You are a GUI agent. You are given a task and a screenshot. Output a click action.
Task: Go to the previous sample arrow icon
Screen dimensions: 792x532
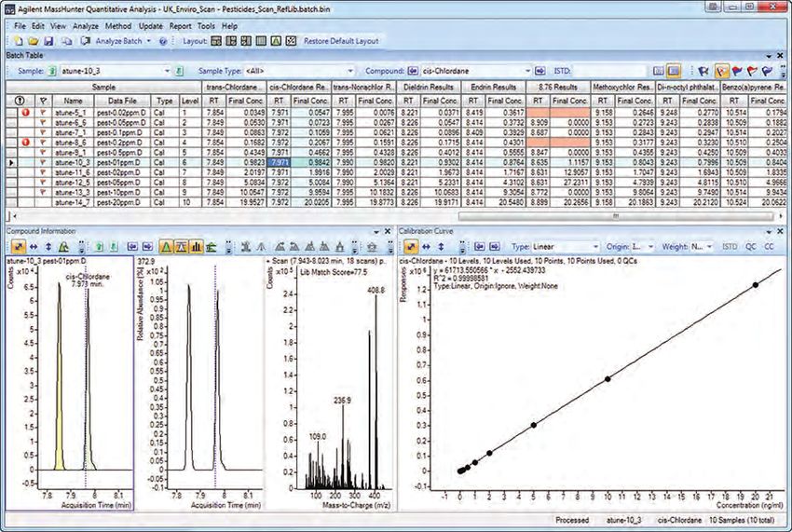[x=52, y=71]
